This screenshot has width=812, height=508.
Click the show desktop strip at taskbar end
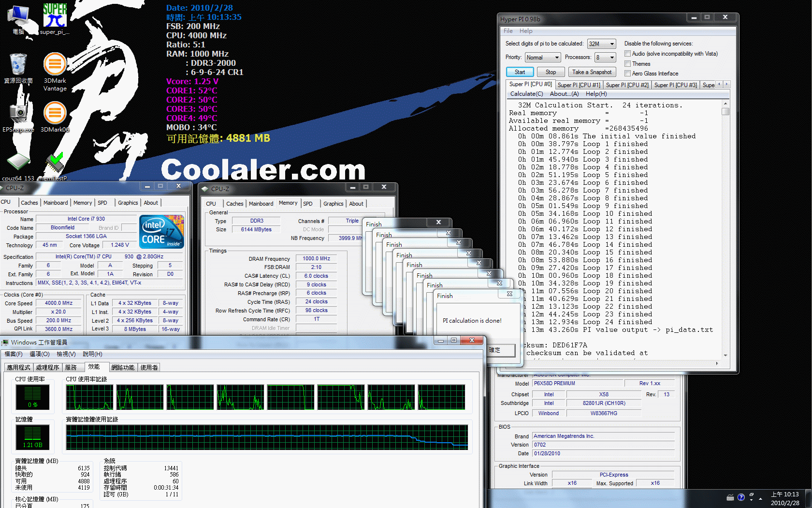[x=809, y=498]
